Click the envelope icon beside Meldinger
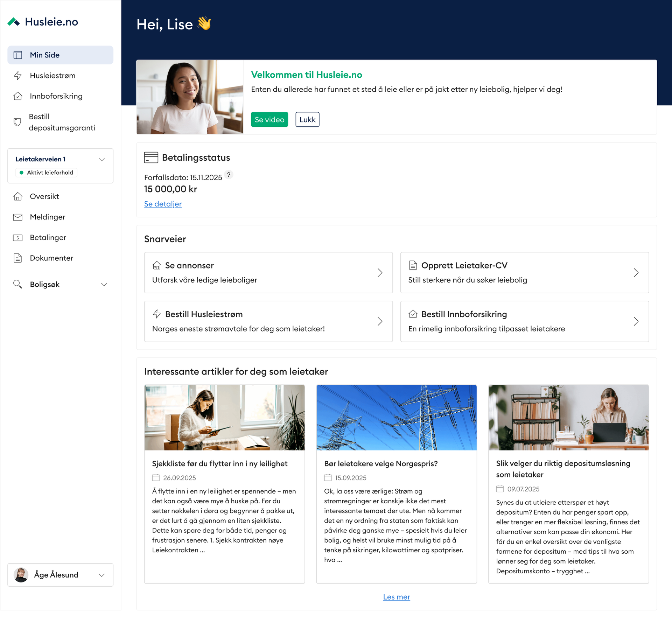 pyautogui.click(x=18, y=217)
